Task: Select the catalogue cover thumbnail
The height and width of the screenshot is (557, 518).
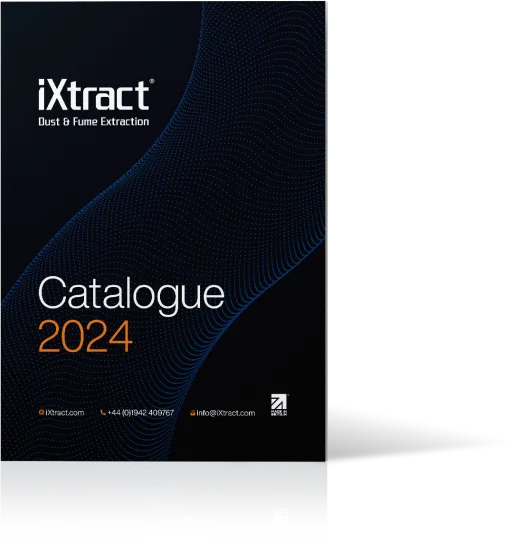Action: [x=163, y=231]
